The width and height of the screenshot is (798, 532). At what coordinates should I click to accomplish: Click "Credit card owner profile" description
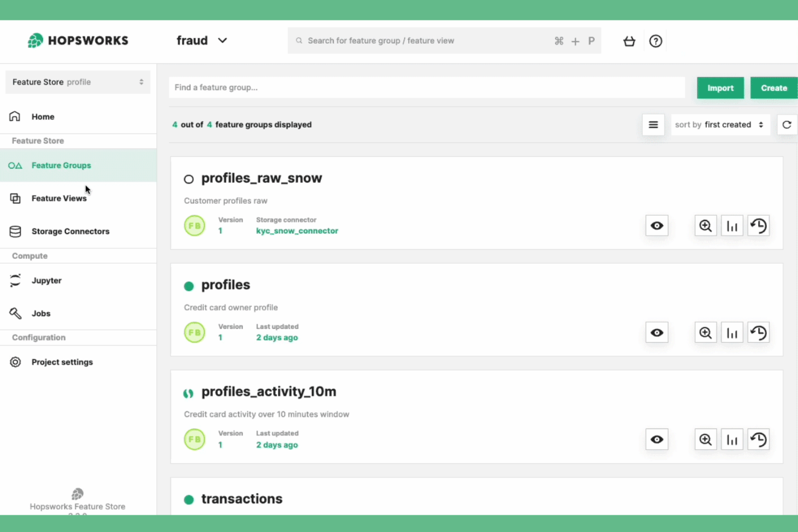tap(231, 307)
